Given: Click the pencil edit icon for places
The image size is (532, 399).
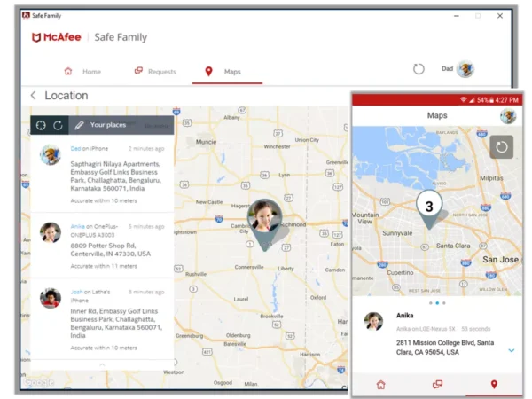Looking at the screenshot, I should tap(80, 125).
